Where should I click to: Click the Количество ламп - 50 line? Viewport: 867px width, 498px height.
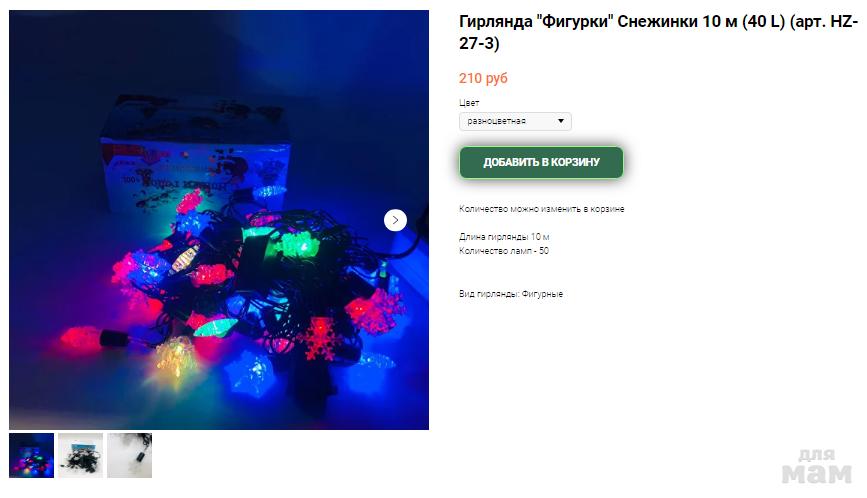(504, 251)
